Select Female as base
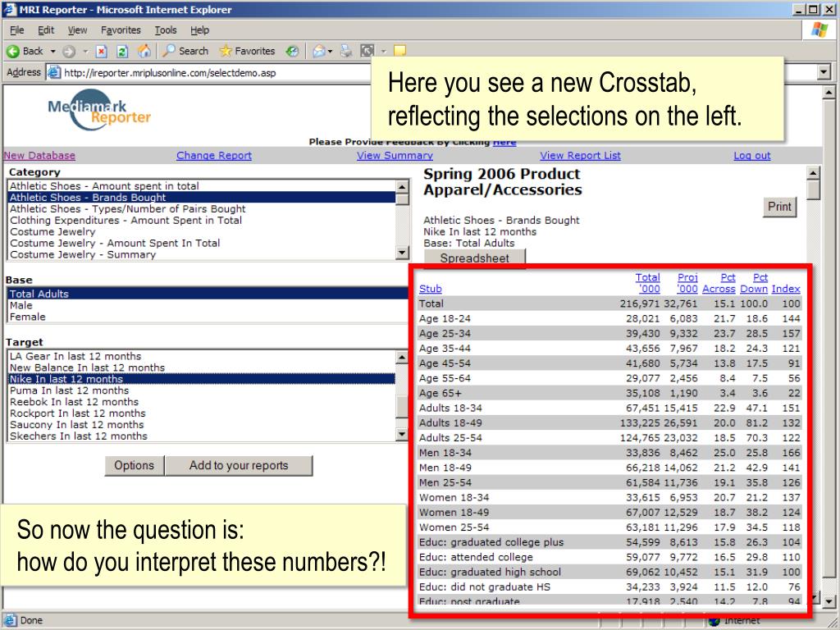Viewport: 840px width, 630px height. pos(208,317)
